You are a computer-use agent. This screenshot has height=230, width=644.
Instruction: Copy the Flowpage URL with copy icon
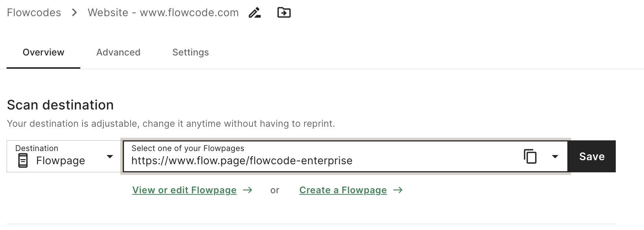(x=530, y=157)
